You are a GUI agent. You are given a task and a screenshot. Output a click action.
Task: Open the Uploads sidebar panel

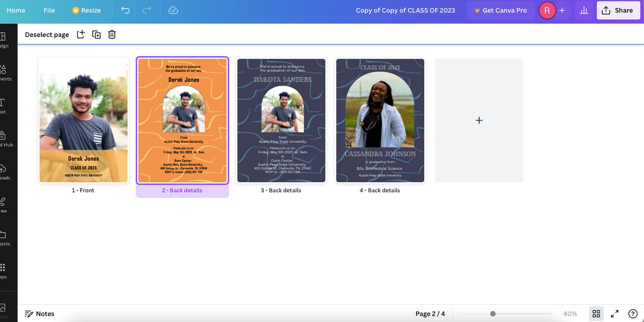pos(5,172)
